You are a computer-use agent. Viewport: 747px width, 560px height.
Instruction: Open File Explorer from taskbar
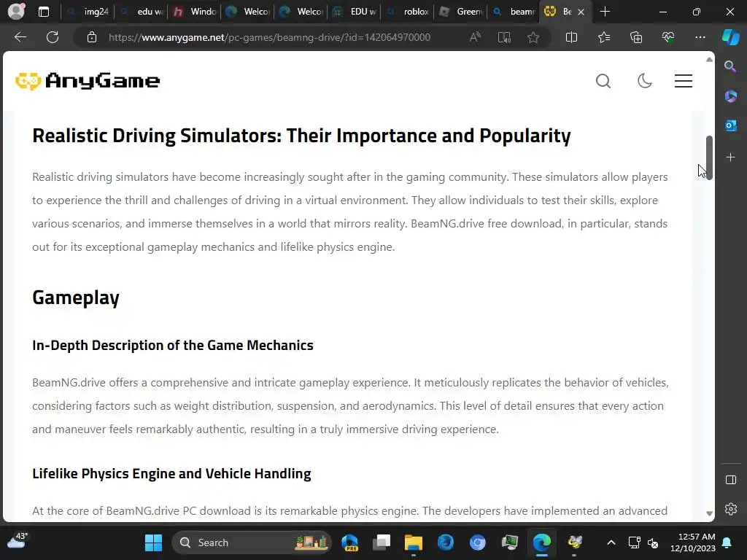414,542
